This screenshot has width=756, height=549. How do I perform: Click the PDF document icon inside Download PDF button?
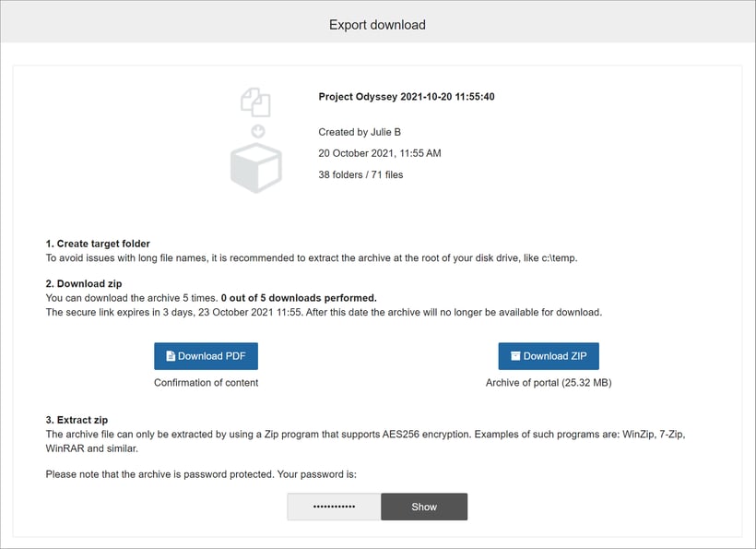point(171,355)
